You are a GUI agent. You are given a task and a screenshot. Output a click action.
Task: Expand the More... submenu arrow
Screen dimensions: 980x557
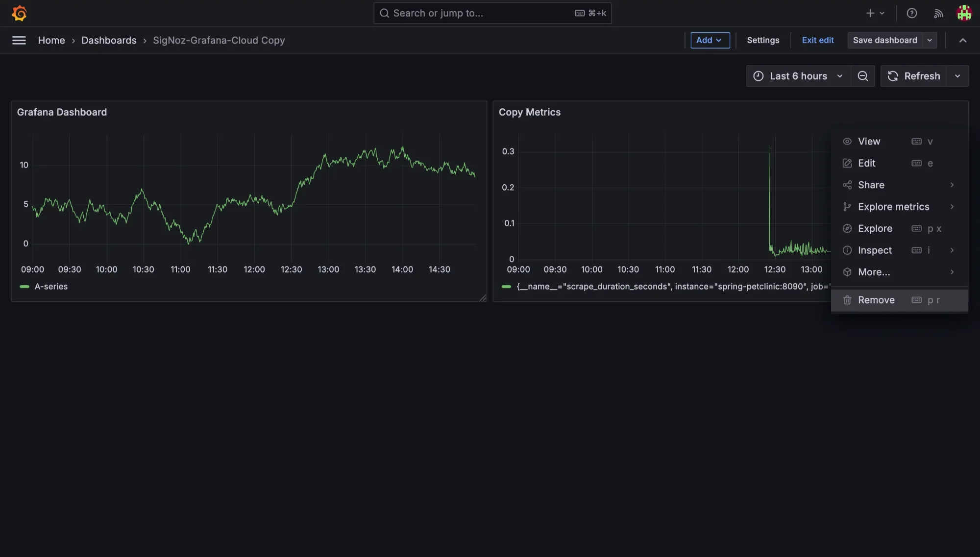pyautogui.click(x=952, y=272)
